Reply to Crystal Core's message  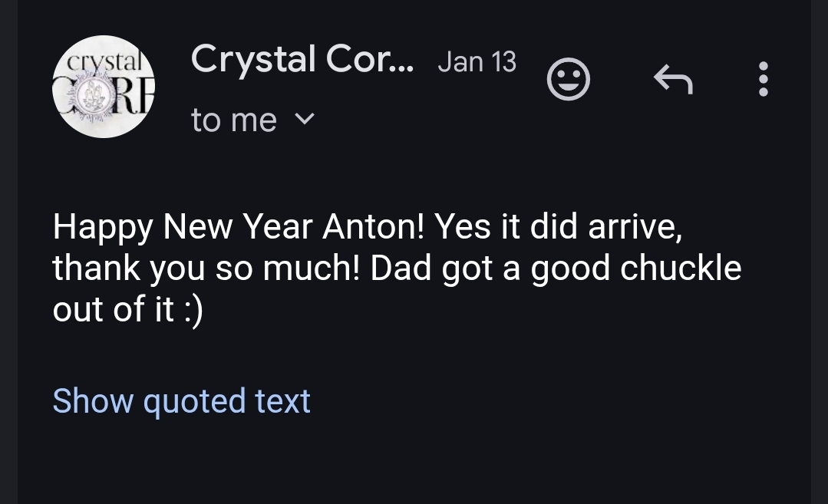[x=673, y=79]
